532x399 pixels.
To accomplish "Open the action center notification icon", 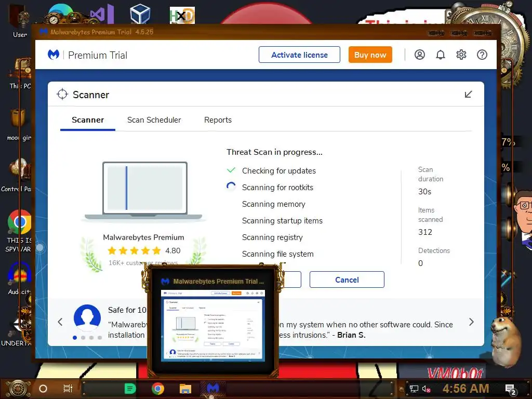I will pos(510,389).
